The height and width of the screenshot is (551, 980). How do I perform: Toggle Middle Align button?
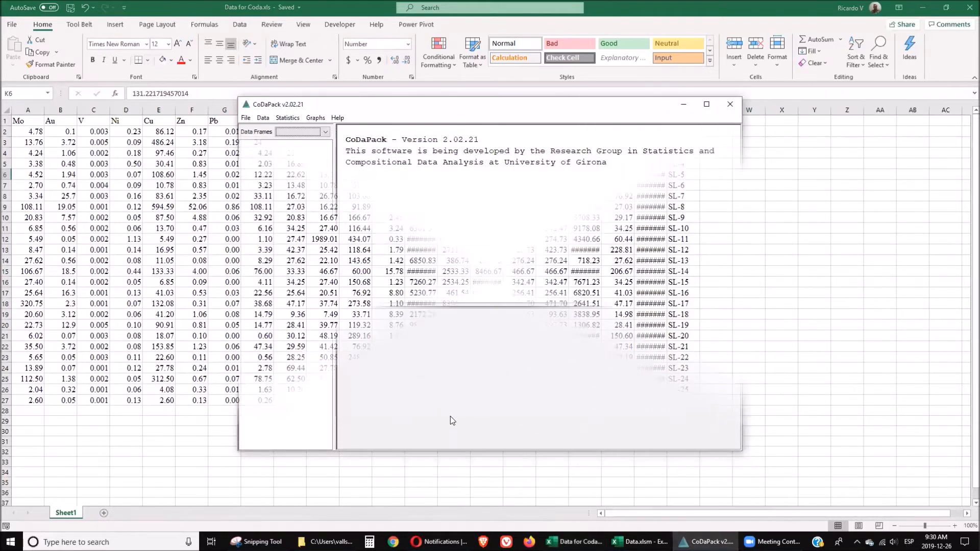tap(219, 44)
